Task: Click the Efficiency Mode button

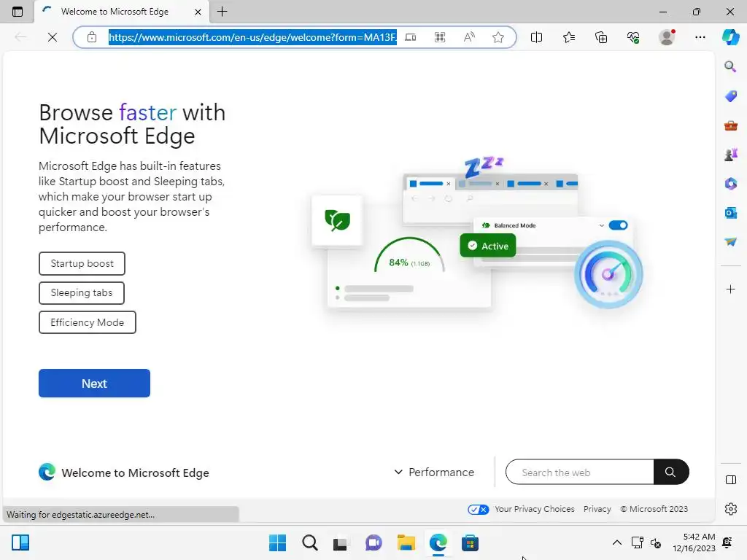Action: point(88,322)
